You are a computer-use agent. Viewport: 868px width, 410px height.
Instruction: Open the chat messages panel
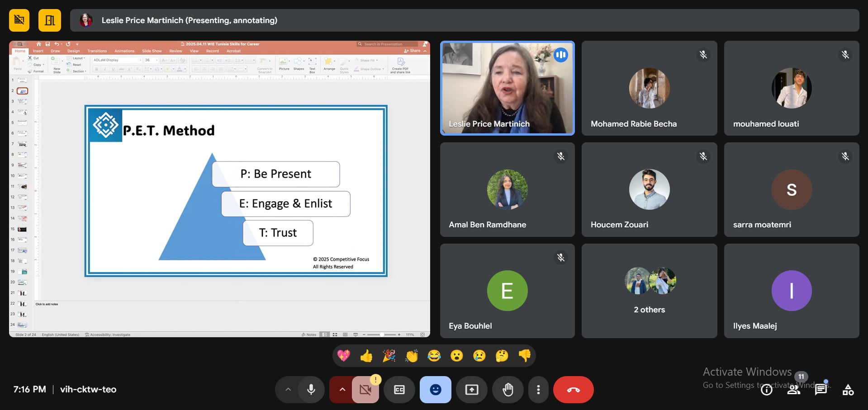point(821,390)
